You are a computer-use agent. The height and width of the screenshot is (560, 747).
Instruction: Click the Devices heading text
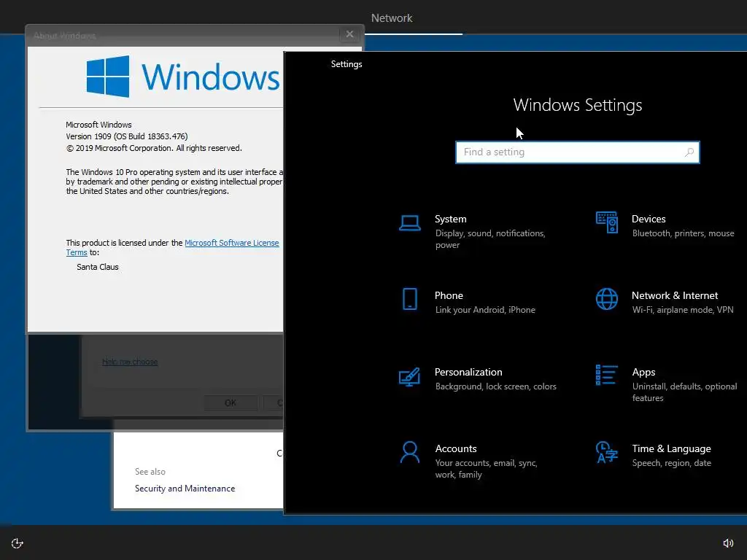click(649, 219)
